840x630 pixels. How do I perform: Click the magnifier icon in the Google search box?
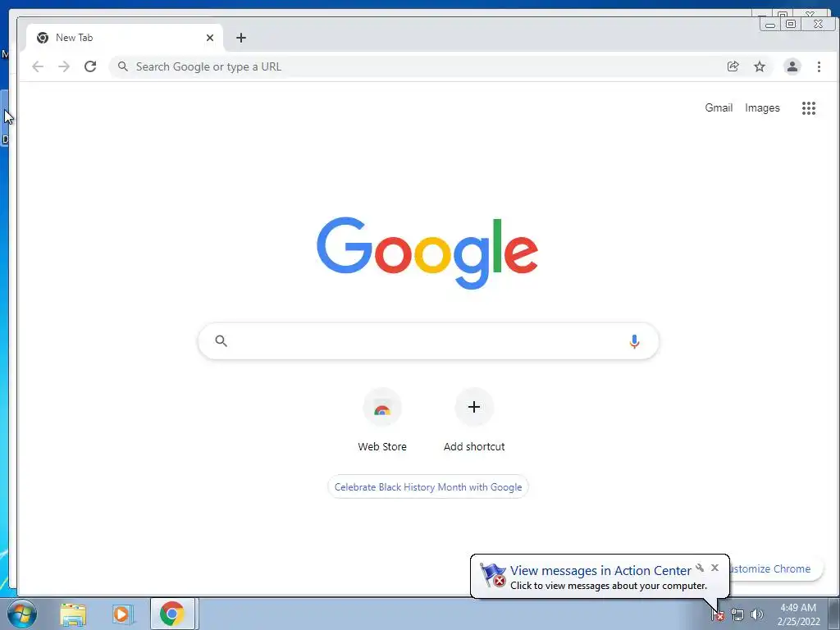click(221, 340)
